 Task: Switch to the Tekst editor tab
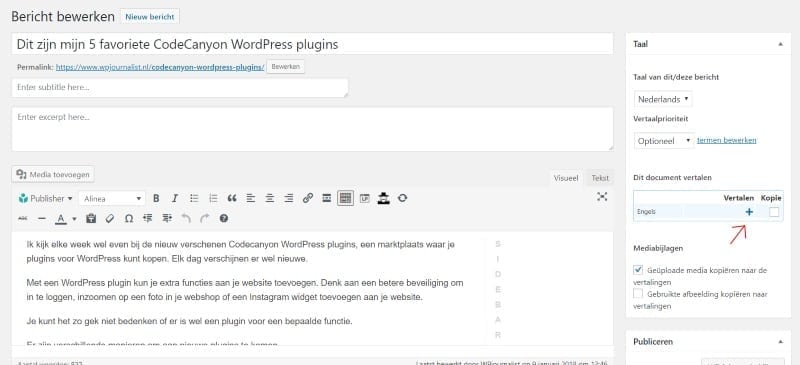(x=600, y=178)
